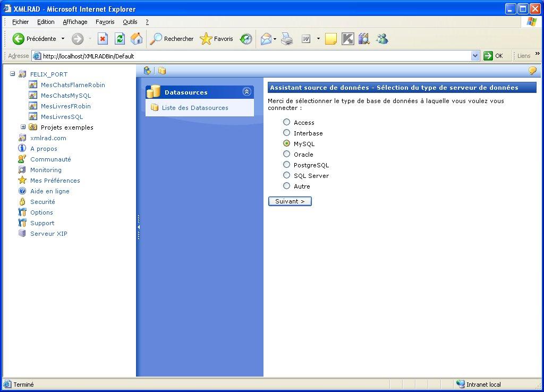
Task: Open Liste des Datasources link
Action: [194, 108]
